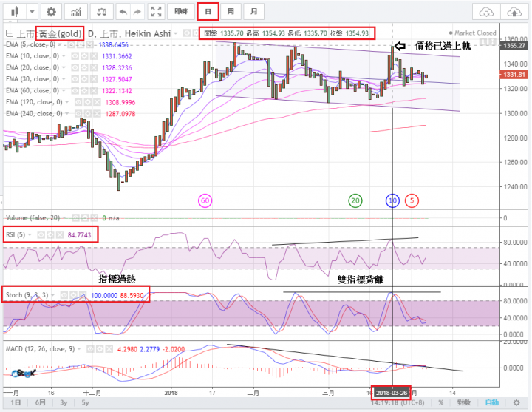Switch to the 即時 real-time interval
532x412 pixels.
click(181, 12)
